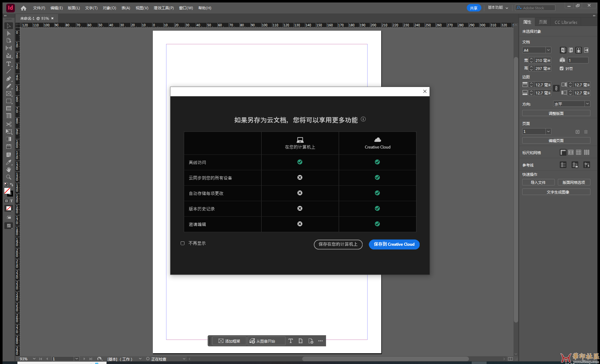Select the Rectangle tool
Image resolution: width=600 pixels, height=364 pixels.
[x=9, y=101]
